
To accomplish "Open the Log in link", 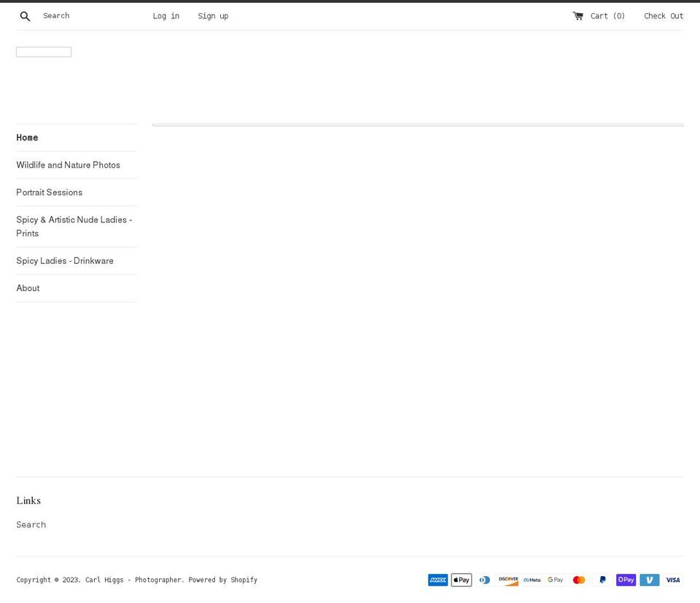I will tap(166, 16).
